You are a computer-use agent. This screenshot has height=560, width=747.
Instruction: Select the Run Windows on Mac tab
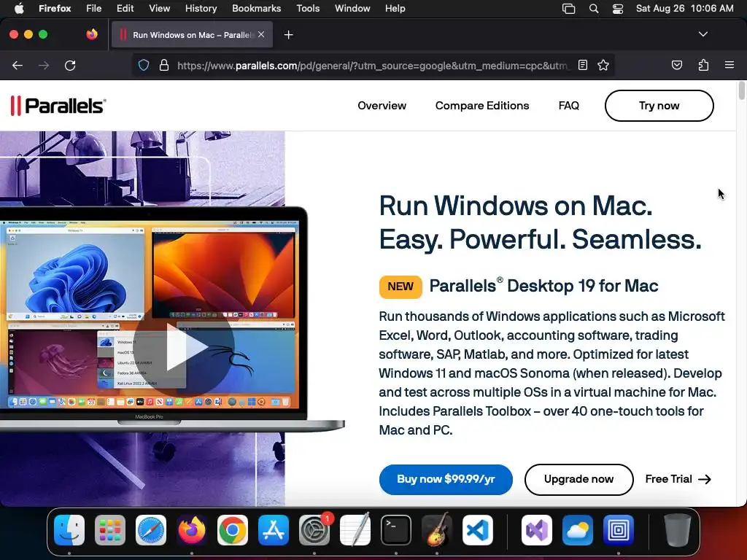[x=192, y=35]
